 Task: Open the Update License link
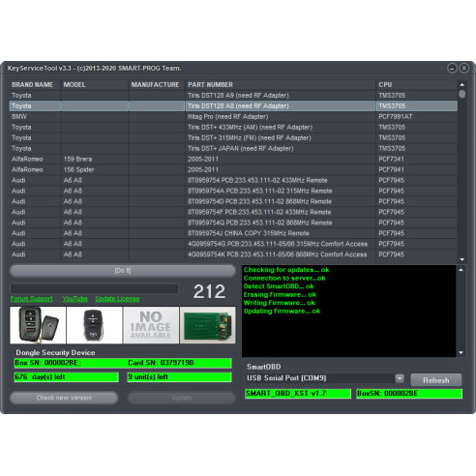click(117, 299)
